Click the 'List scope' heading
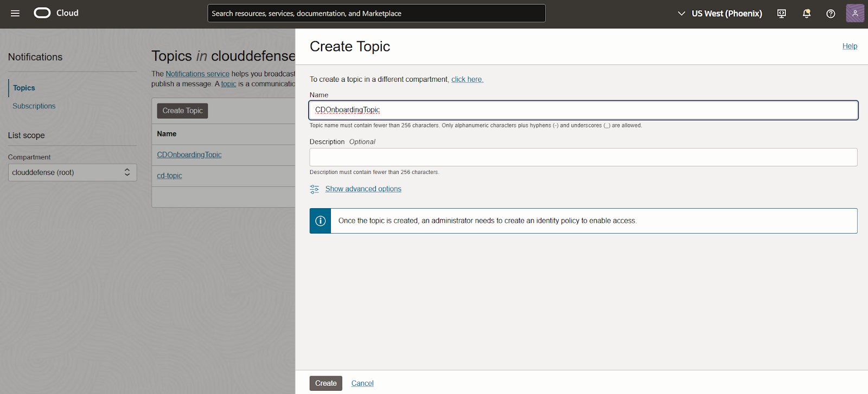 click(27, 135)
